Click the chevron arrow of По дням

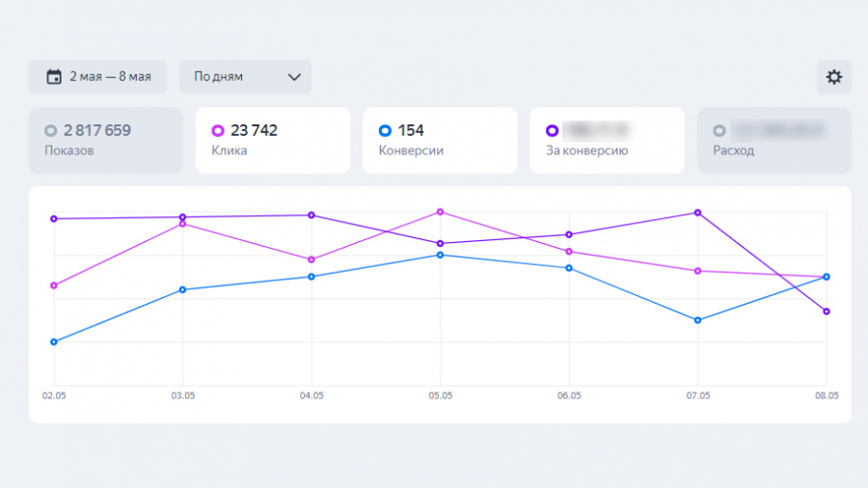point(294,77)
